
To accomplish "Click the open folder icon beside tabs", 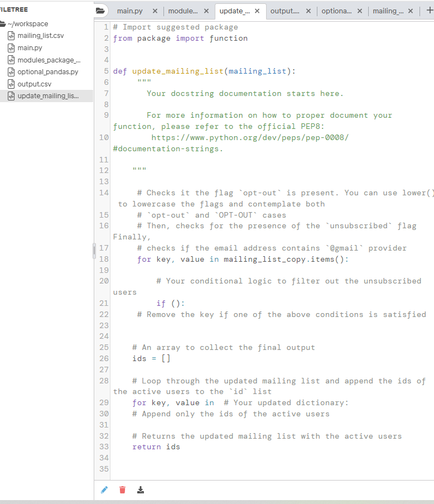I will 100,11.
